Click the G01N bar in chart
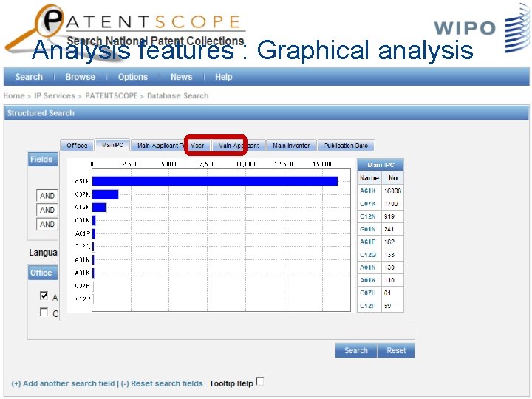532x399 pixels. pyautogui.click(x=94, y=220)
